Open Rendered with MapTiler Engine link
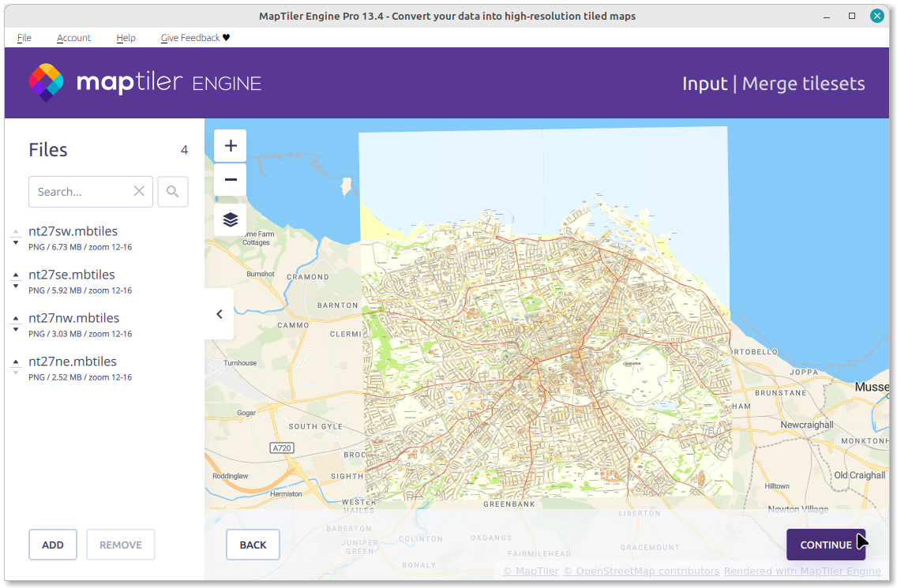 [802, 571]
